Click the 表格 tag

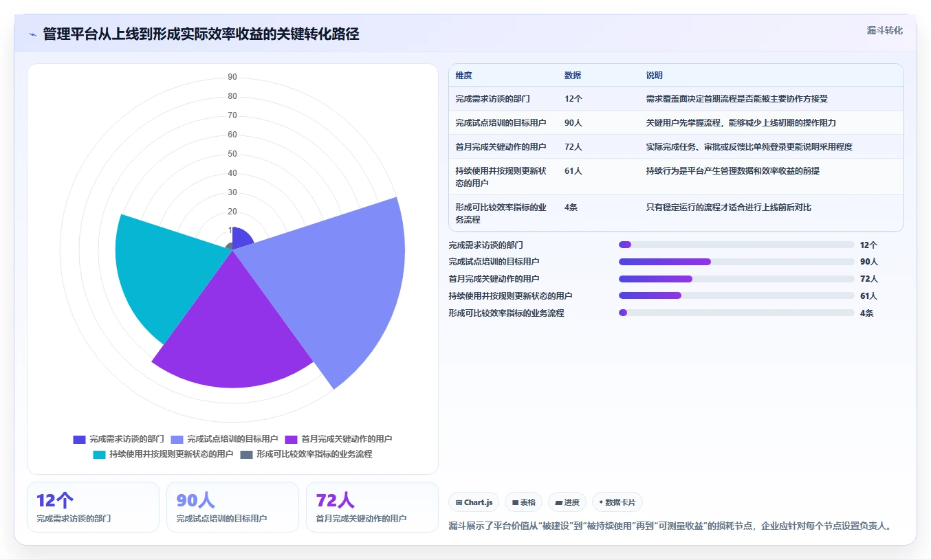523,502
